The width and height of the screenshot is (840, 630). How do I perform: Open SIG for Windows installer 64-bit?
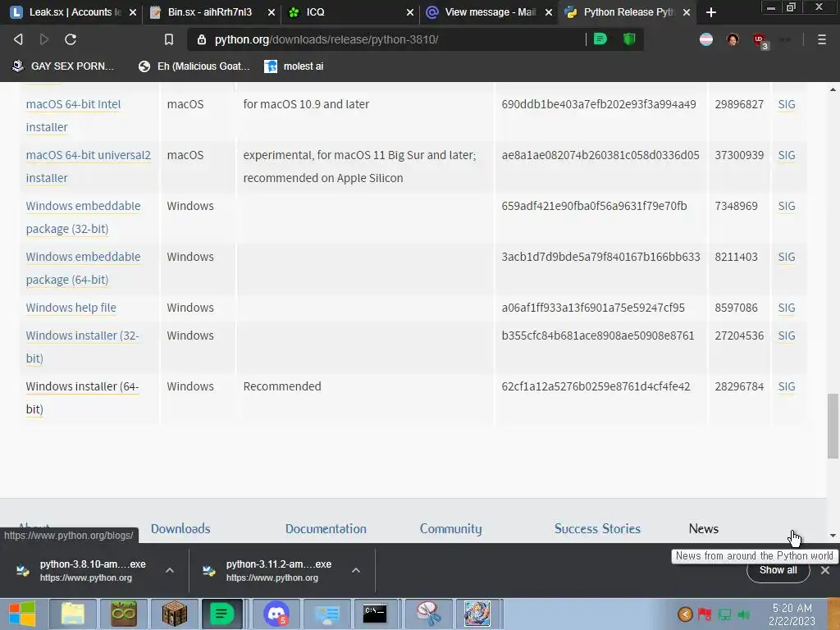(x=786, y=386)
